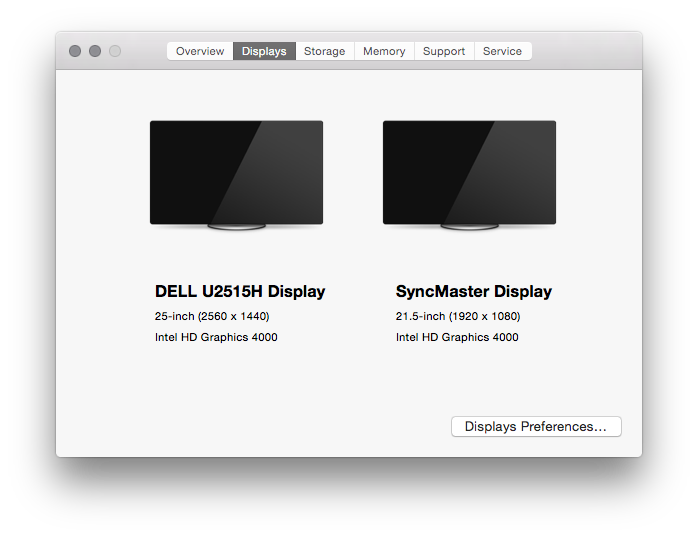Screen dimensions: 698x537
Task: Select the SyncMaster Display title
Action: coord(474,292)
